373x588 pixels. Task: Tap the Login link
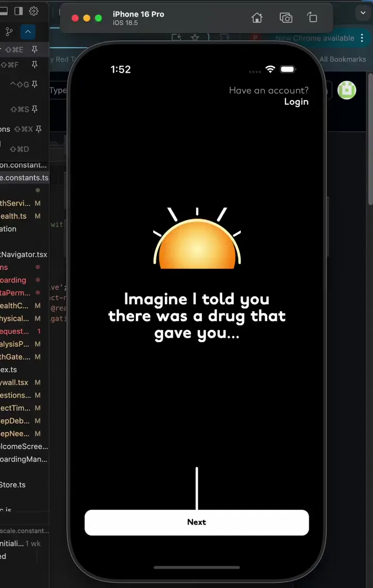pyautogui.click(x=296, y=102)
